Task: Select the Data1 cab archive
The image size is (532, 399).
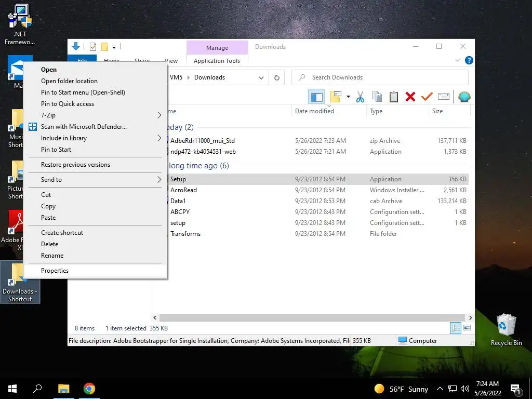Action: [x=178, y=201]
